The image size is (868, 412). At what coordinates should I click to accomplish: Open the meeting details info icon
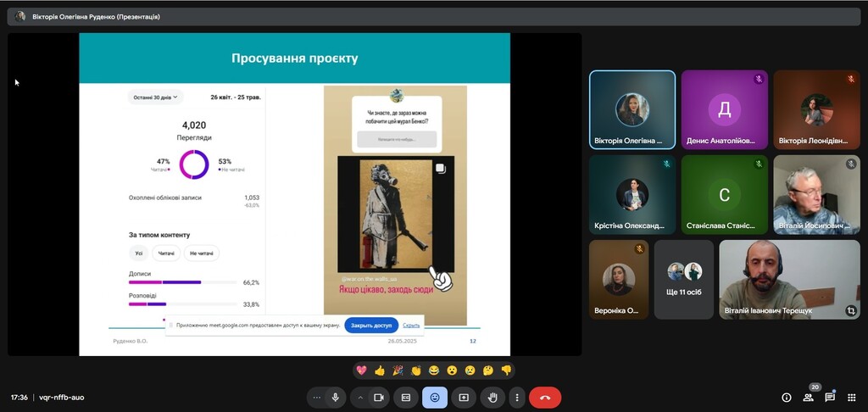tap(786, 397)
